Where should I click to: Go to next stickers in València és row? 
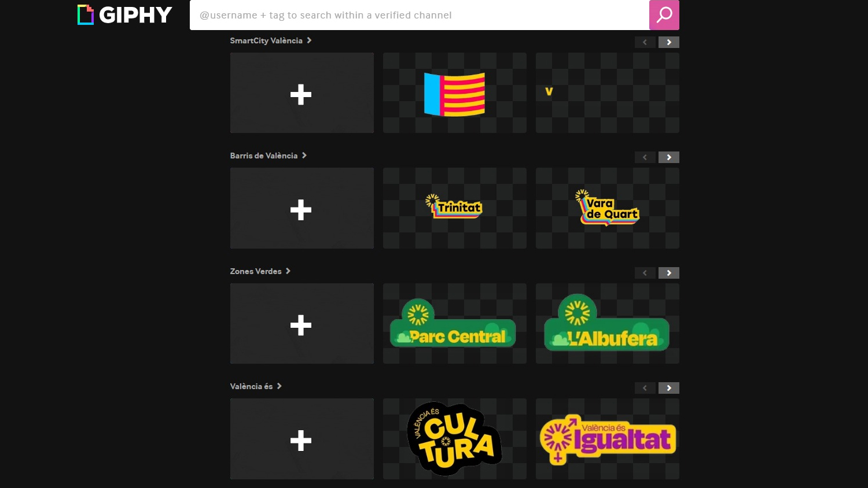coord(669,388)
